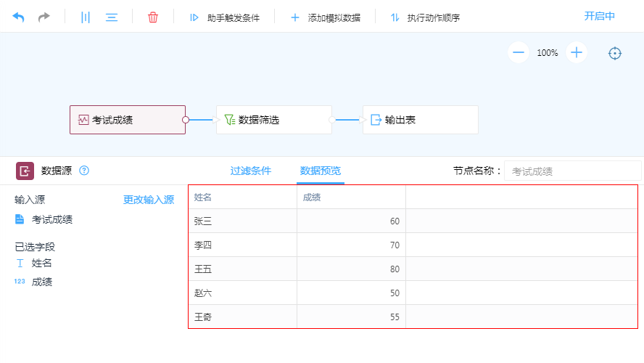Click the center canvas target icon

[x=615, y=53]
